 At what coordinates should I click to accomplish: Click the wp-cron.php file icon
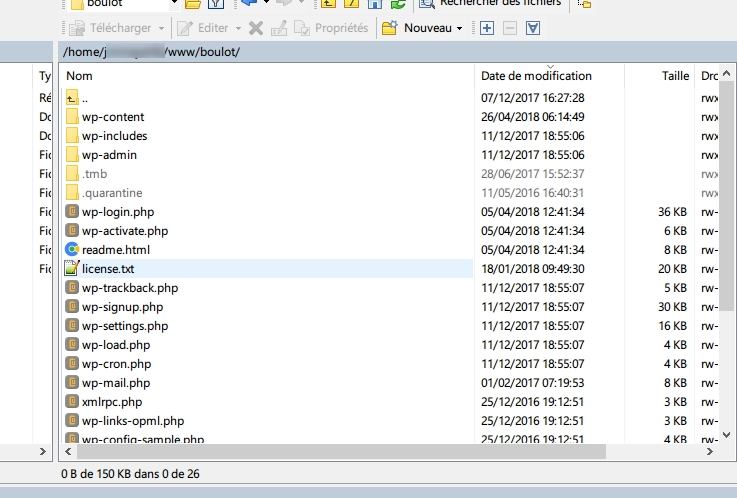pyautogui.click(x=72, y=364)
